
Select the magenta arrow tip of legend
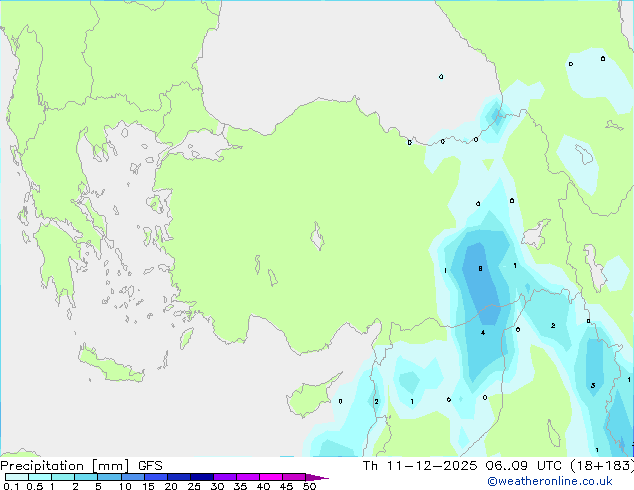coord(322,478)
